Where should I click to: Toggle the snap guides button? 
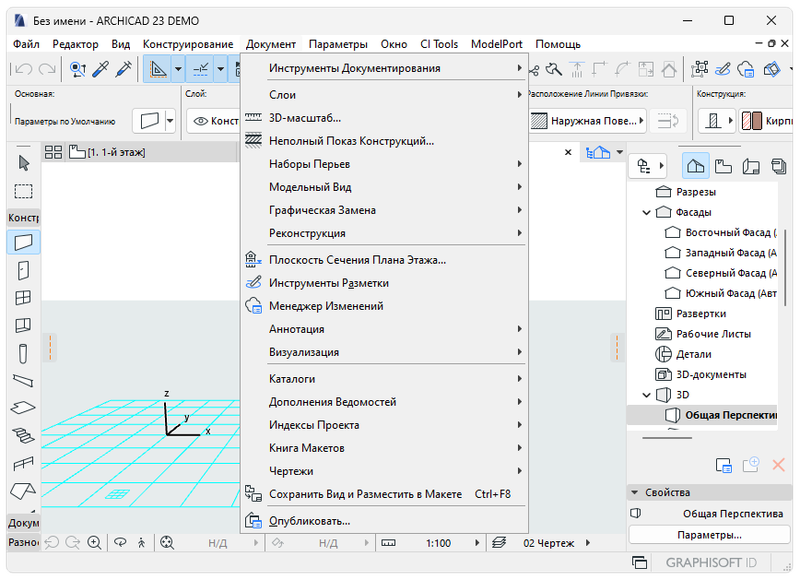point(200,68)
